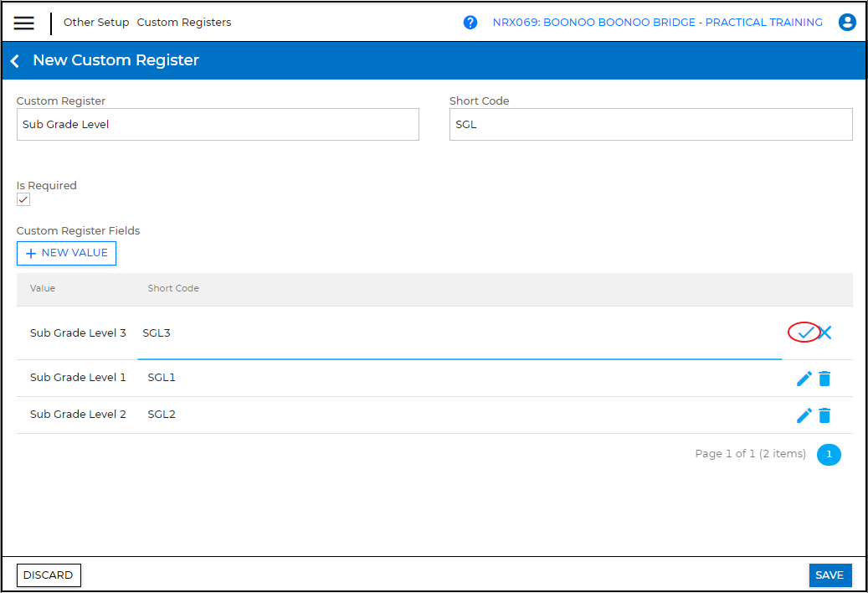Click the NEW VALUE button
The height and width of the screenshot is (593, 868).
pyautogui.click(x=66, y=253)
